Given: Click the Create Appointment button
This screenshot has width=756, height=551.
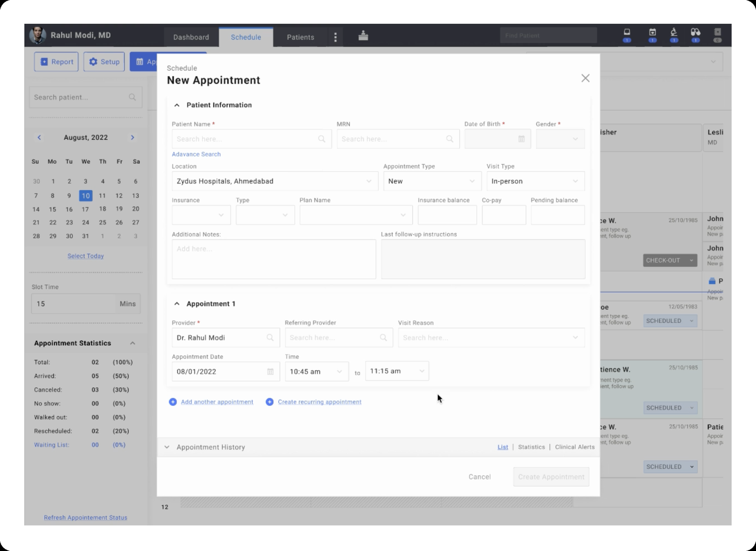Looking at the screenshot, I should 551,477.
